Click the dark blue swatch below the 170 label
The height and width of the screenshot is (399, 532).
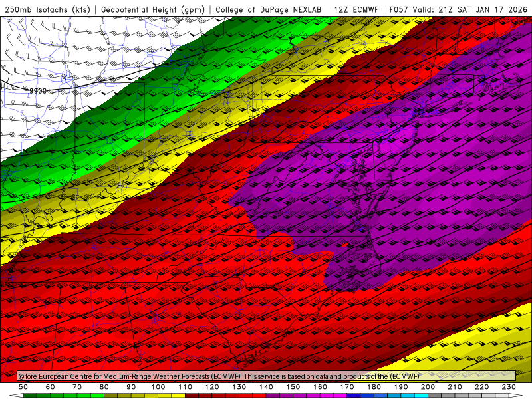[x=354, y=396]
